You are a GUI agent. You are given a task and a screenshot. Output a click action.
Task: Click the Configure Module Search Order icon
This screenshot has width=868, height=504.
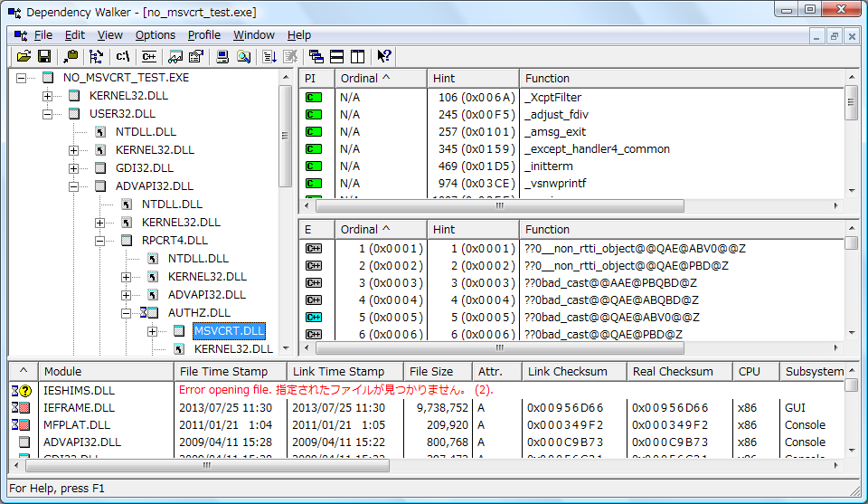tap(243, 57)
